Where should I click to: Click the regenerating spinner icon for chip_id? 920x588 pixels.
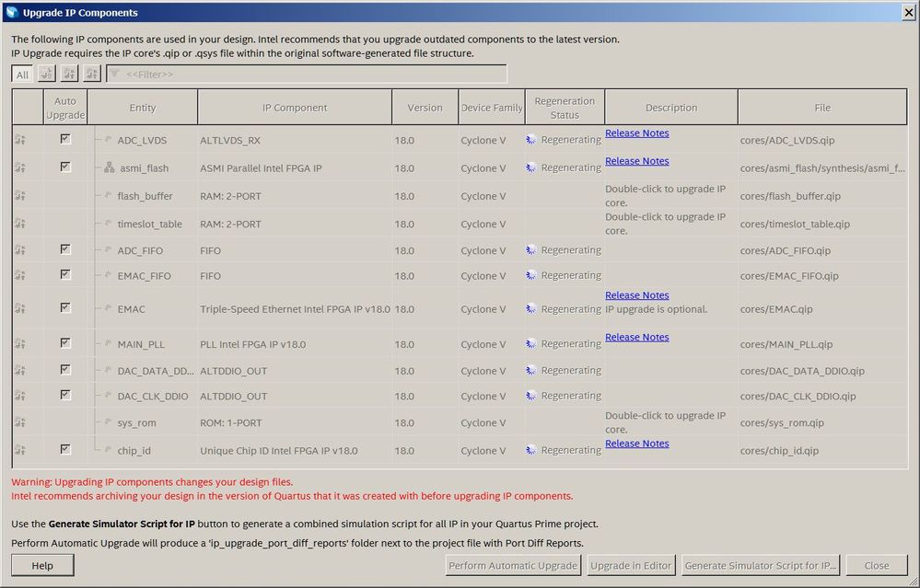pyautogui.click(x=531, y=450)
